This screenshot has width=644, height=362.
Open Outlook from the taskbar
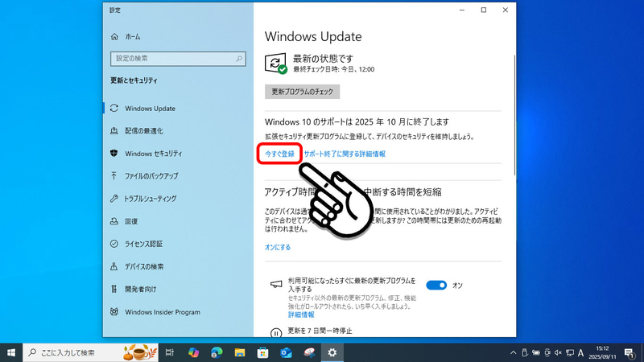(286, 352)
